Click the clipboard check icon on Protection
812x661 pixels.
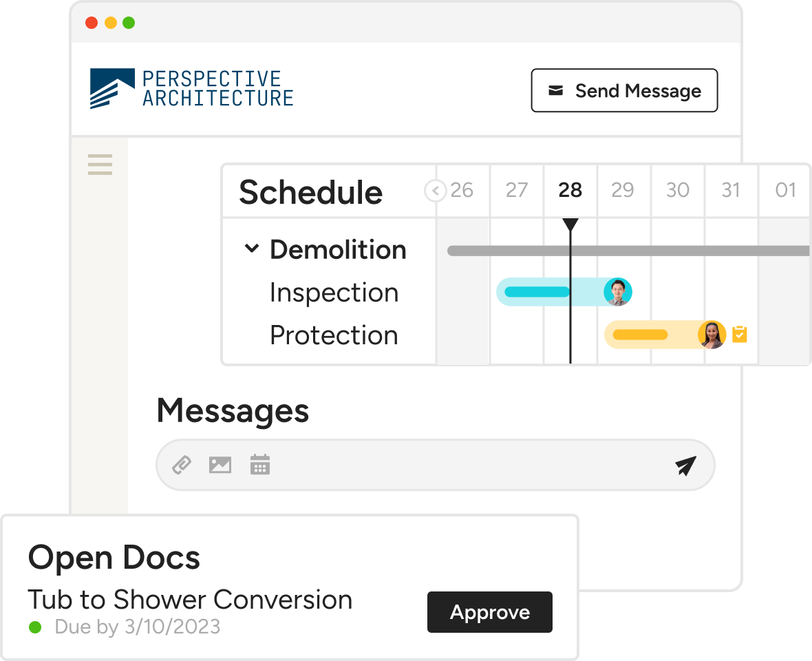(x=740, y=335)
